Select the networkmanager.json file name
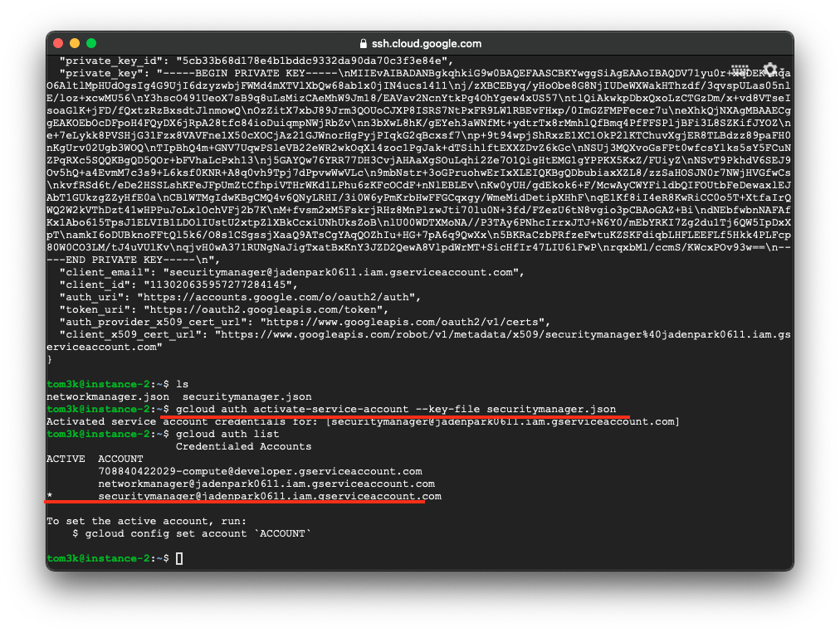 coord(108,397)
